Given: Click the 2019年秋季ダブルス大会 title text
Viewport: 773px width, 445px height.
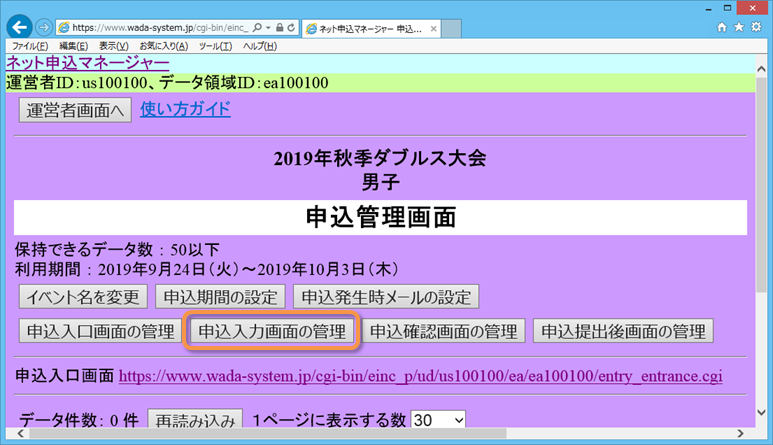Looking at the screenshot, I should point(380,158).
